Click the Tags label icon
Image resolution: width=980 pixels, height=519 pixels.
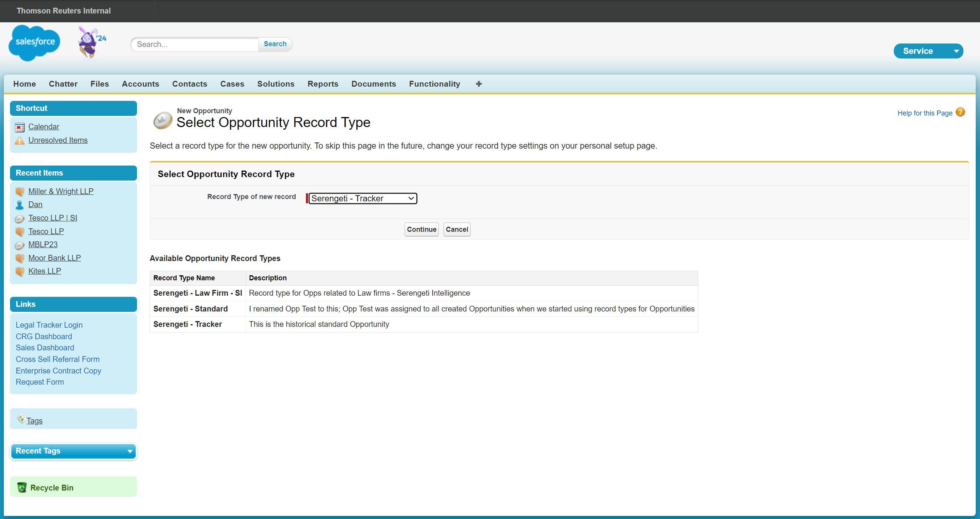coord(22,419)
